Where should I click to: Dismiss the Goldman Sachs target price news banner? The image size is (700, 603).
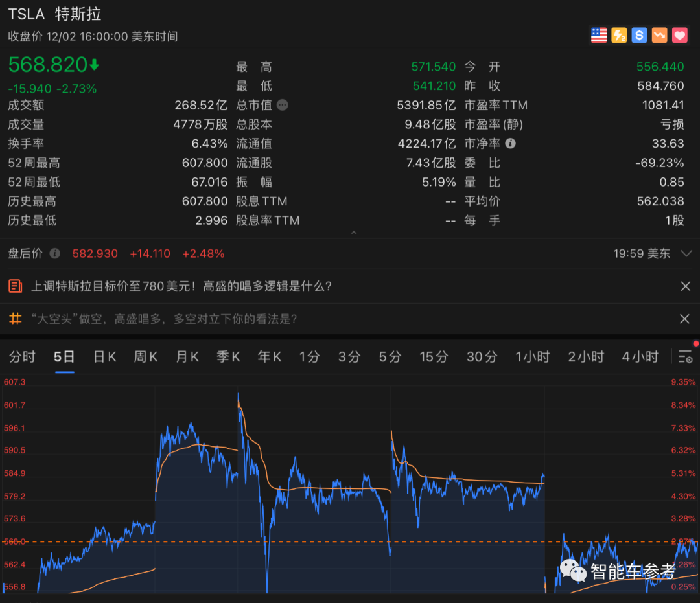tap(685, 286)
